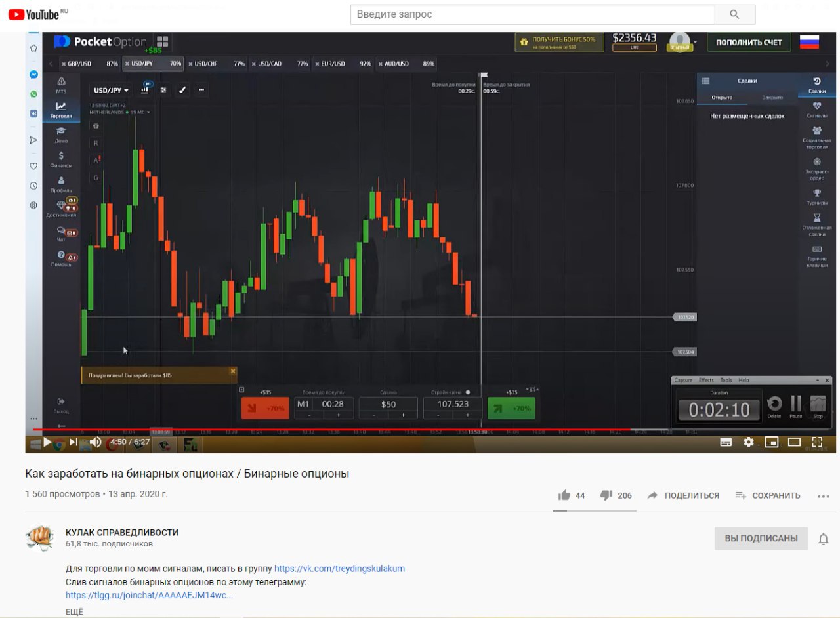Viewport: 840px width, 618px height.
Task: Dismiss the Поздравляем $85 notification
Action: click(232, 371)
